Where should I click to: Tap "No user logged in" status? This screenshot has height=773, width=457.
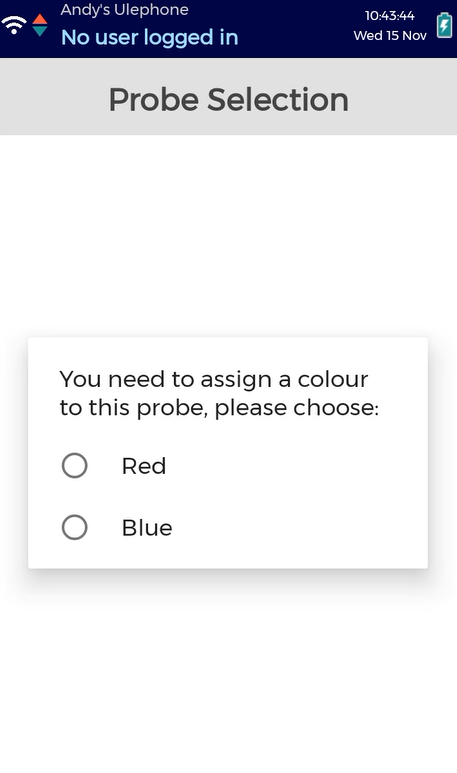pyautogui.click(x=149, y=37)
